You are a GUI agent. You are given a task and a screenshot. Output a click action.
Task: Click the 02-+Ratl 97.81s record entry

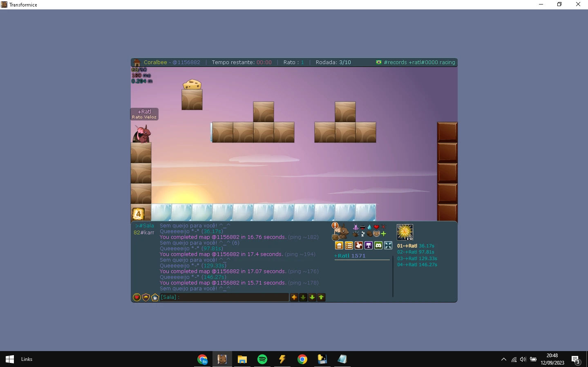tap(416, 252)
